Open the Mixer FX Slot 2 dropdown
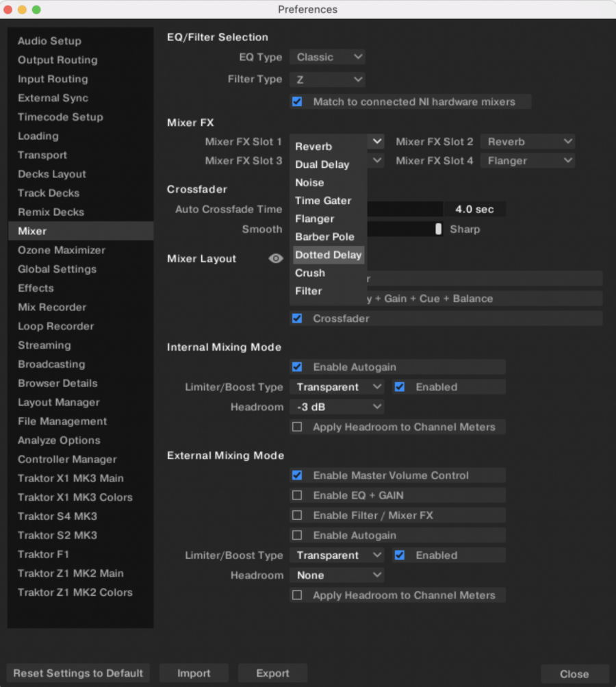This screenshot has height=687, width=616. 527,141
